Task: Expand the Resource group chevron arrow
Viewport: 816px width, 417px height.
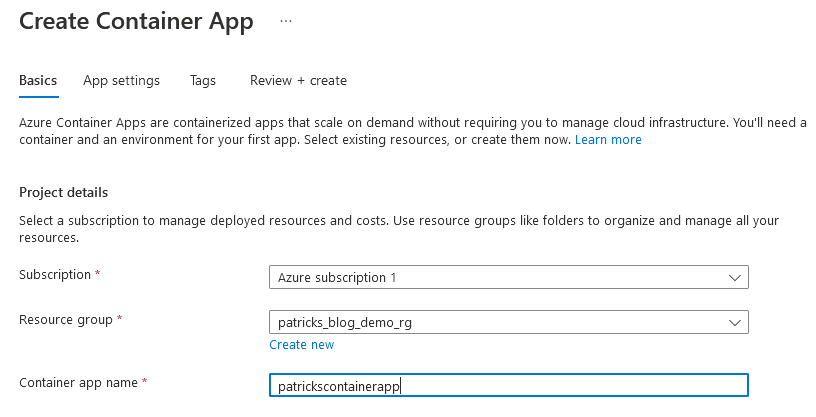Action: pyautogui.click(x=734, y=323)
